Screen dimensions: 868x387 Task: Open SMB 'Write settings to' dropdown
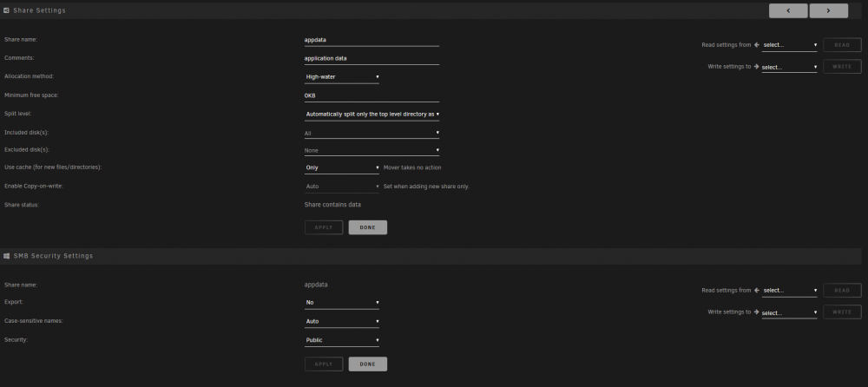[x=789, y=313]
